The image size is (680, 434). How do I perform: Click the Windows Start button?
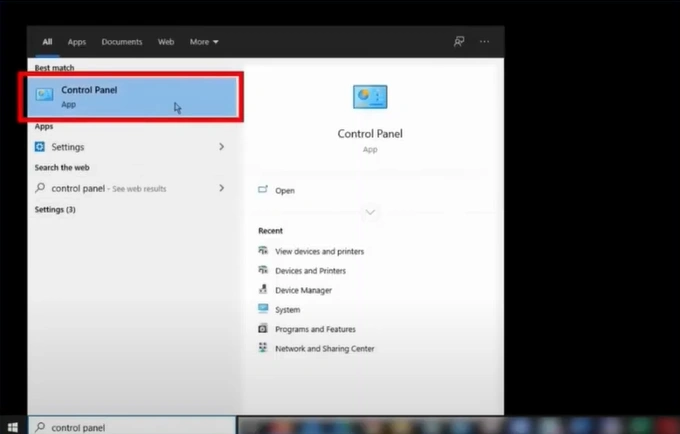(13, 427)
